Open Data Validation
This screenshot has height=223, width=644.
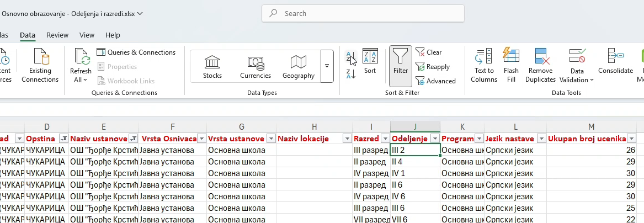point(577,66)
